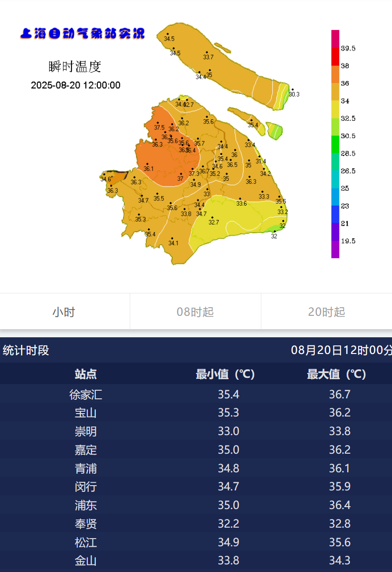Screen dimensions: 392x572
Task: Click 宝山 maximum value 36.2
Action: click(340, 413)
